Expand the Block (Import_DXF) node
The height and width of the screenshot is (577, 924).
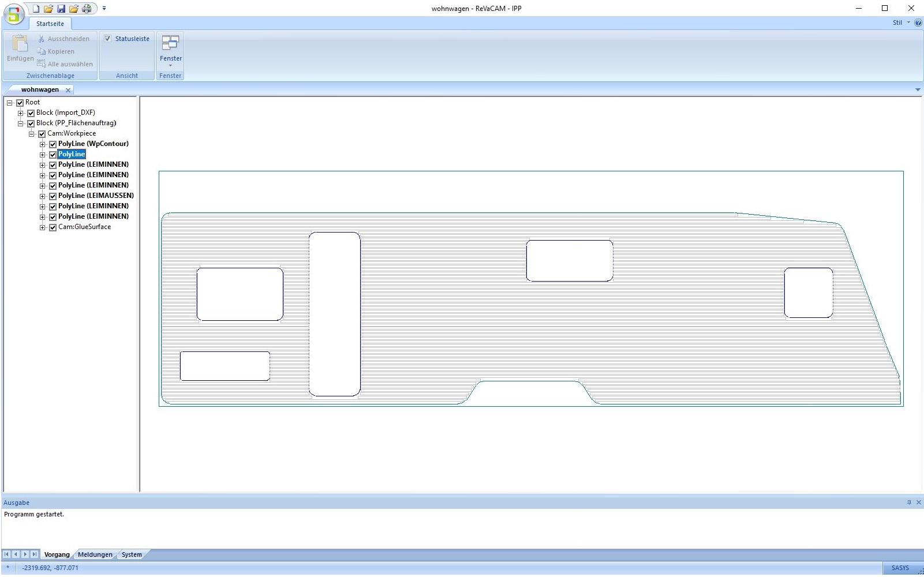pos(20,113)
